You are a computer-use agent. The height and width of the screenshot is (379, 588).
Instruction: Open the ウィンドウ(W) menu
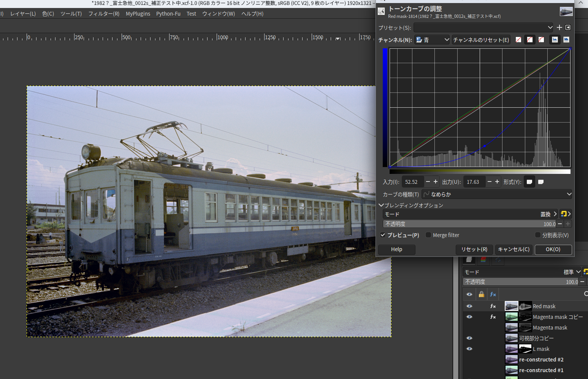point(219,14)
